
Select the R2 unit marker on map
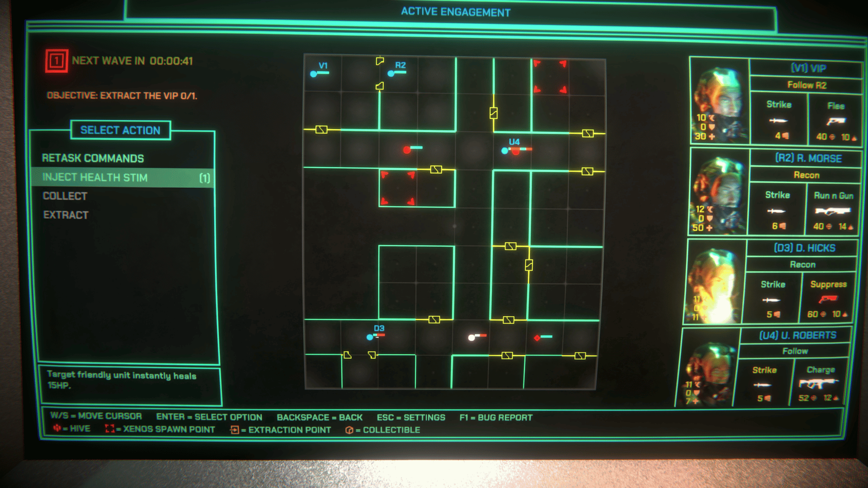(x=392, y=73)
